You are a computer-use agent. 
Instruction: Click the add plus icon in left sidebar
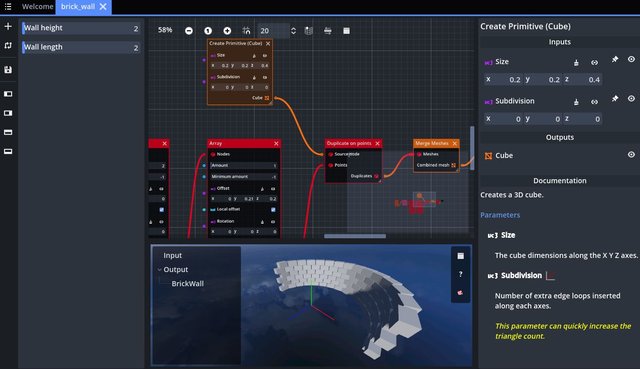point(8,27)
